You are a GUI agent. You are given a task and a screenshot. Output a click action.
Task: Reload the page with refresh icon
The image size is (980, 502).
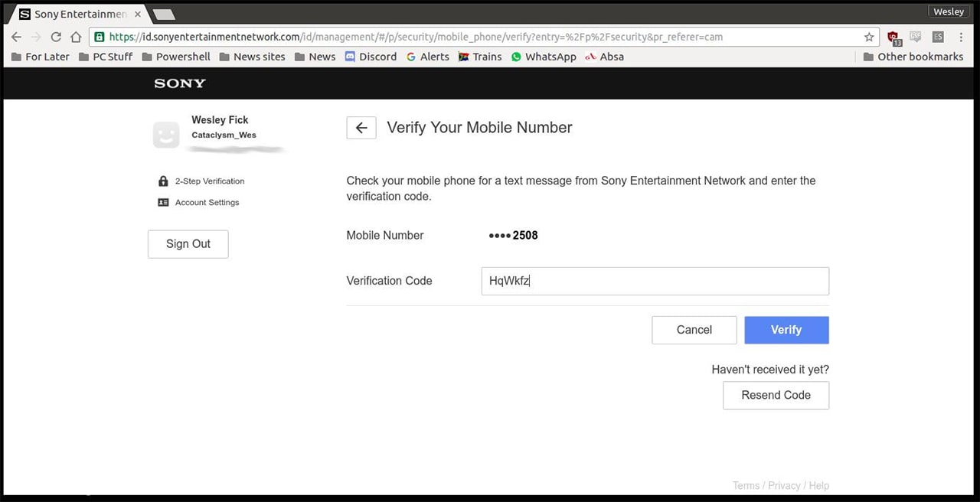(x=56, y=37)
